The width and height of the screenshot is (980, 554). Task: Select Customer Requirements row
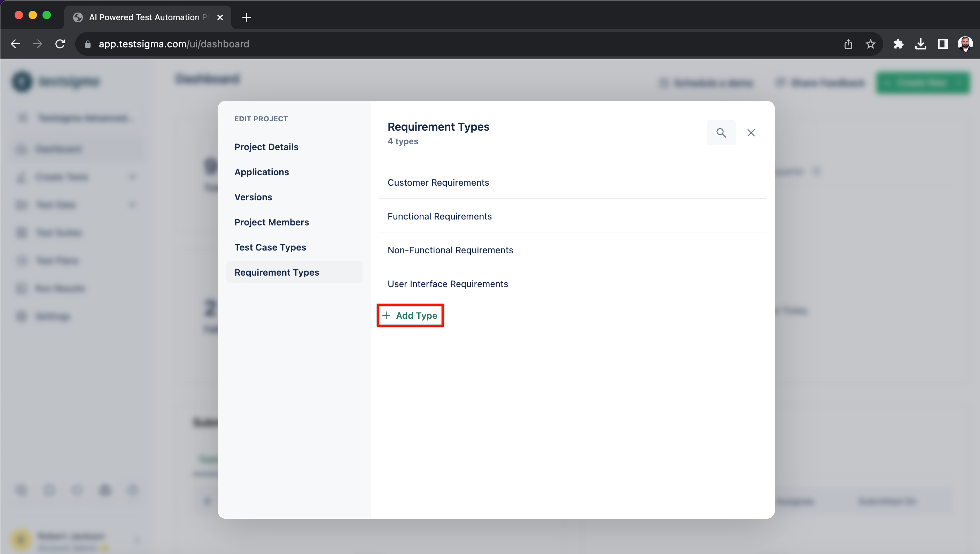[x=573, y=183]
